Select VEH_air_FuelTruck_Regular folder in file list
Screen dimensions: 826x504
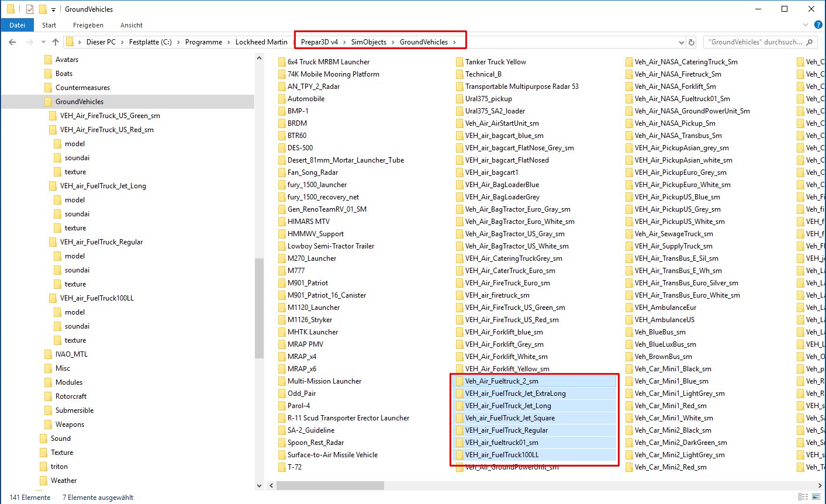(535, 430)
